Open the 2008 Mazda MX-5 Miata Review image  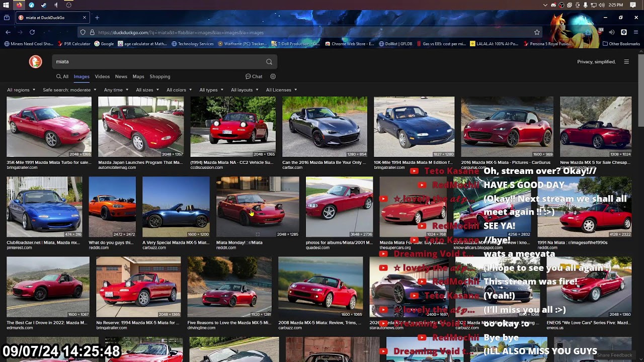320,287
